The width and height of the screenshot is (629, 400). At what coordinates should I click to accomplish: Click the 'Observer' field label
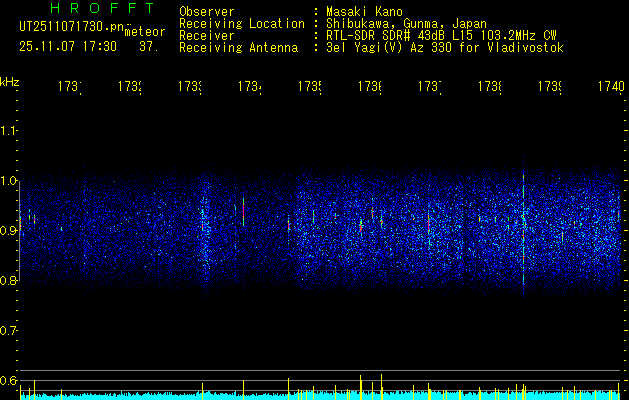(207, 11)
